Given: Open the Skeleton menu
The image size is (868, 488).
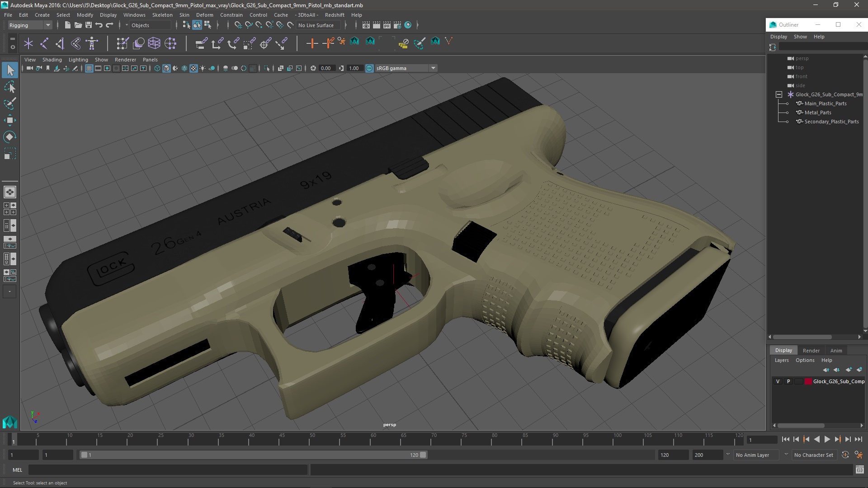Looking at the screenshot, I should 162,15.
